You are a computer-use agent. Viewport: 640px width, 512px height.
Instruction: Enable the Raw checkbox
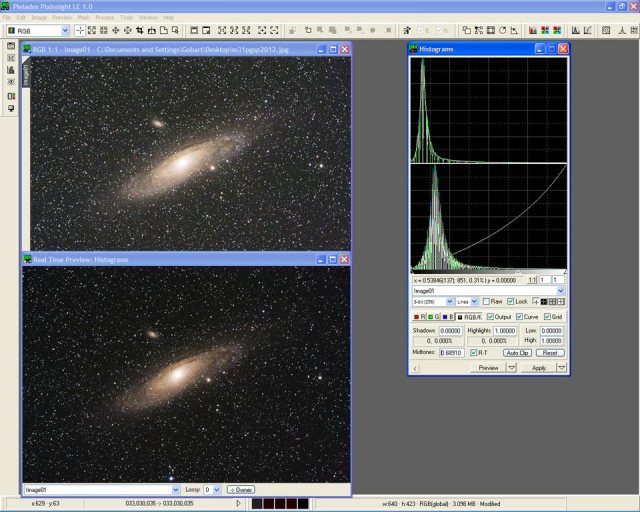(x=486, y=301)
